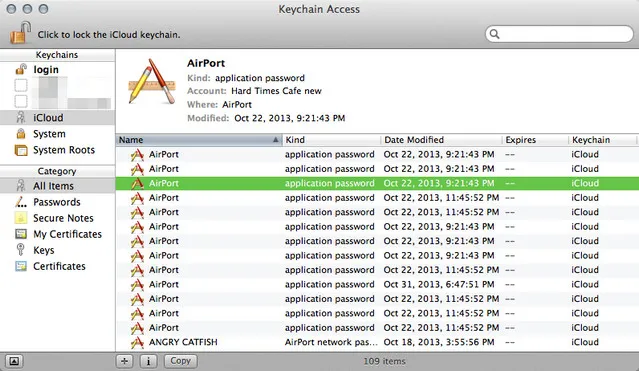Viewport: 639px width, 371px height.
Task: Click 'Hard Times Cafe new' account text
Action: coord(276,91)
